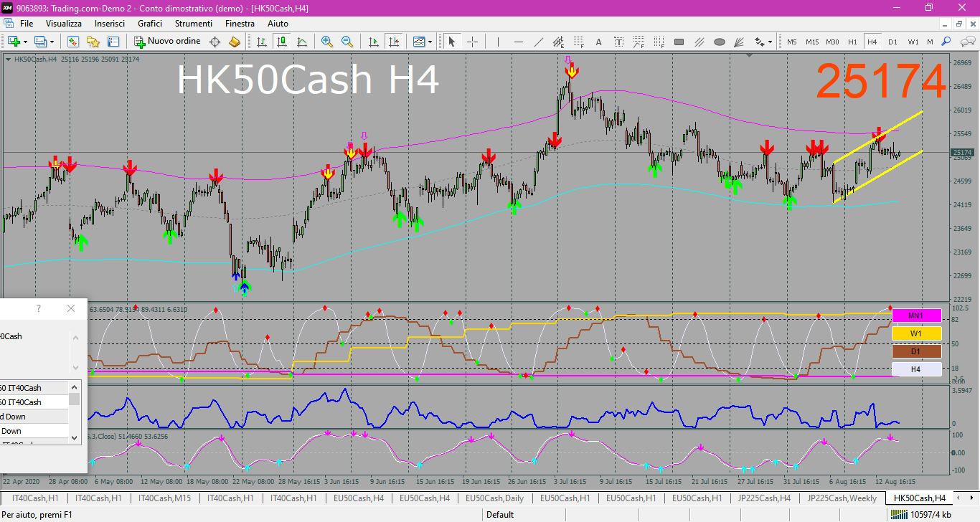
Task: Open the Aiuto menu
Action: click(278, 24)
